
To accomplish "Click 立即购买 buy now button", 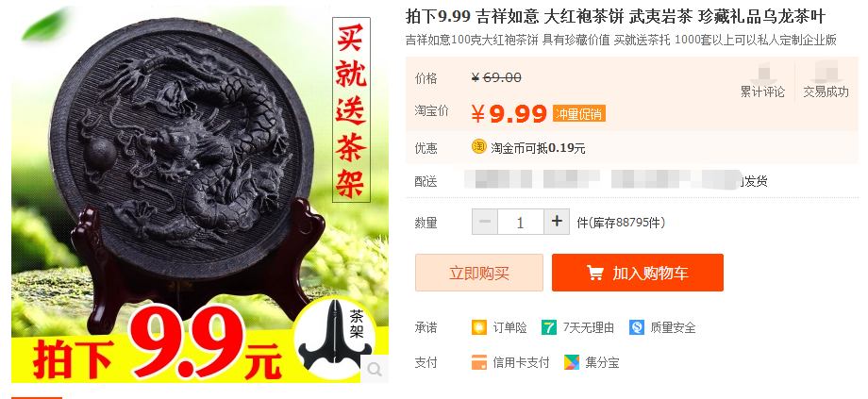I will pos(479,273).
